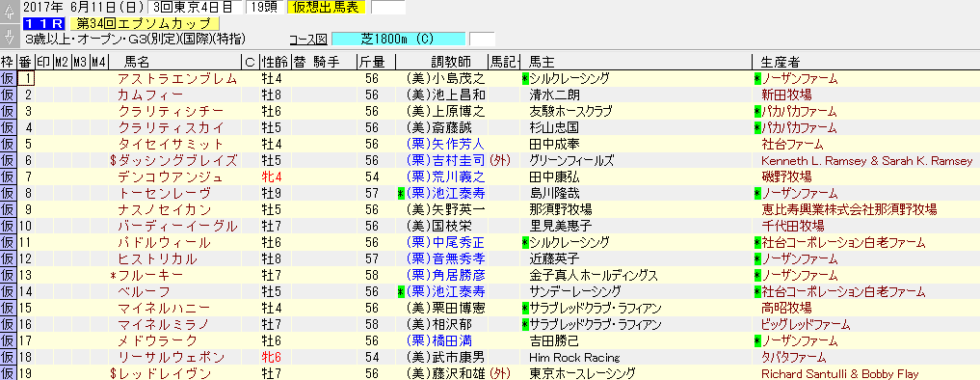Click trainer 藤沢和雄
980x380 pixels.
pyautogui.click(x=458, y=374)
